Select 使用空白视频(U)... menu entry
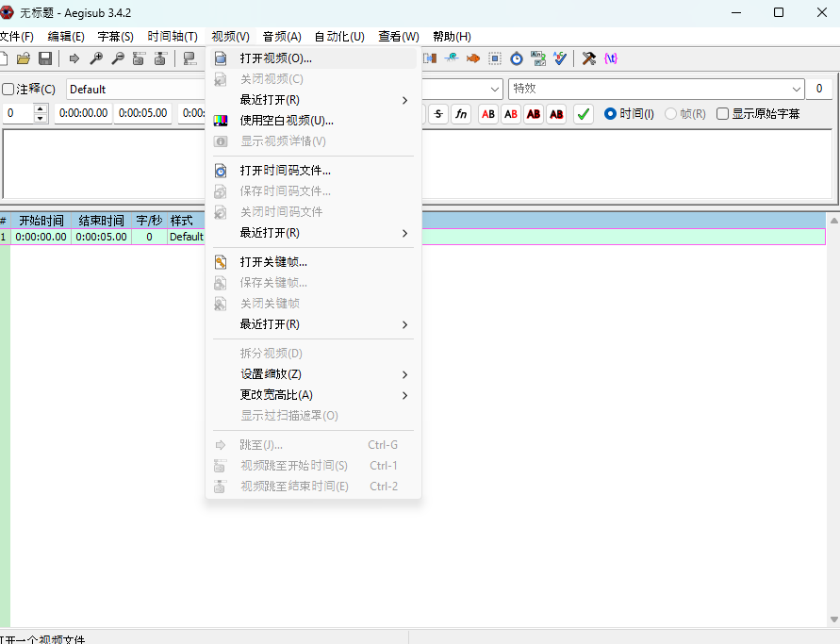The width and height of the screenshot is (840, 644). [287, 121]
